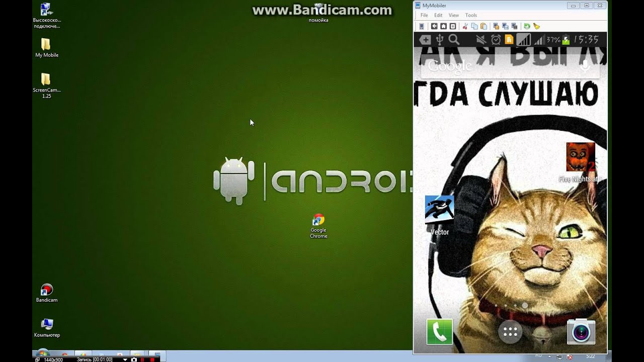Image resolution: width=644 pixels, height=362 pixels.
Task: Launch the Vector game app
Action: [440, 215]
